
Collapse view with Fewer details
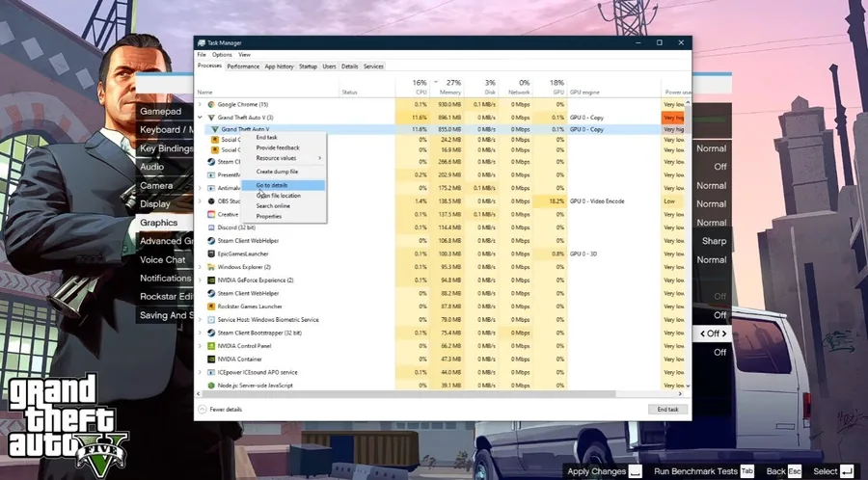pos(220,410)
